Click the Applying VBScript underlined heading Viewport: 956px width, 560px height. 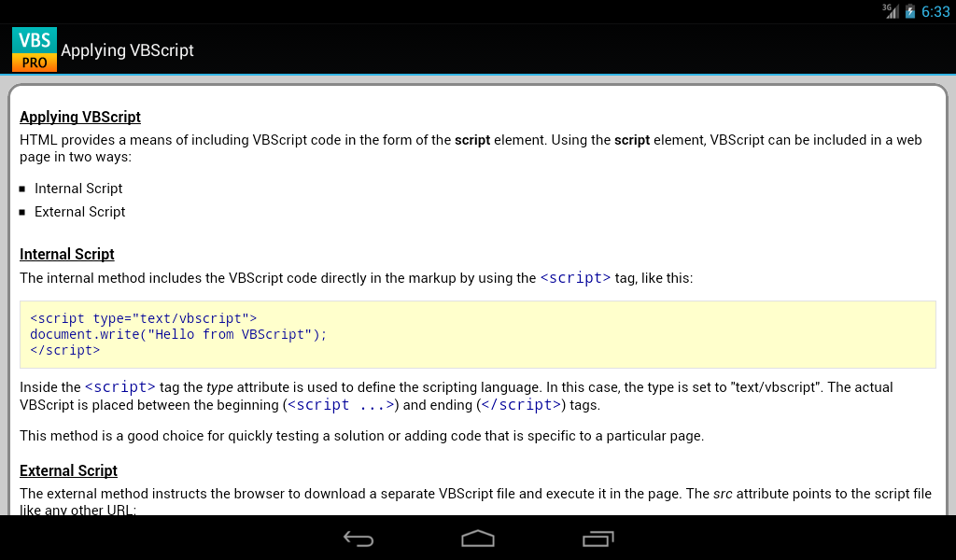point(80,117)
